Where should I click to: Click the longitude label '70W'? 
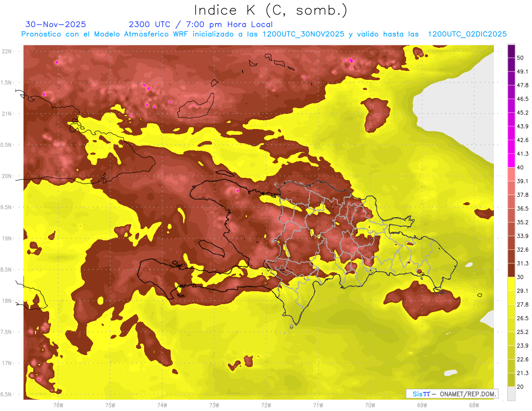pos(370,405)
